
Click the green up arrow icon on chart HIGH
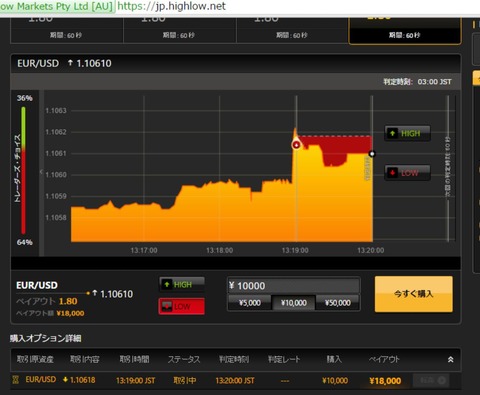click(x=392, y=133)
